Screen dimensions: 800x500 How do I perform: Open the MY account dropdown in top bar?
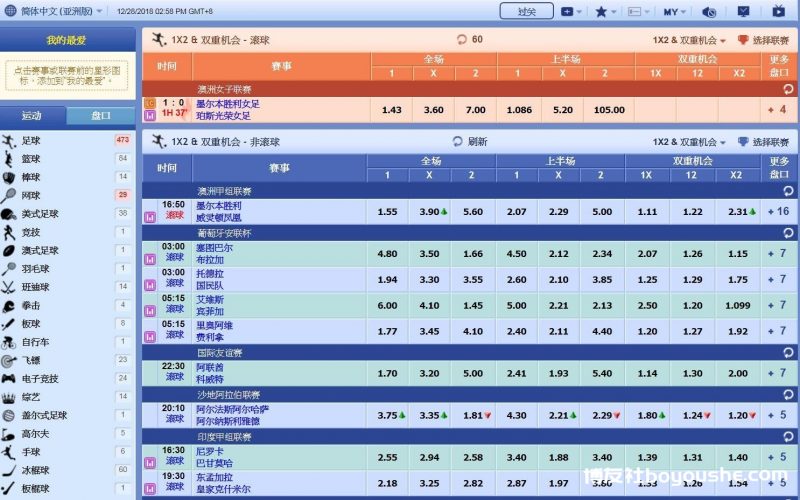coord(674,12)
